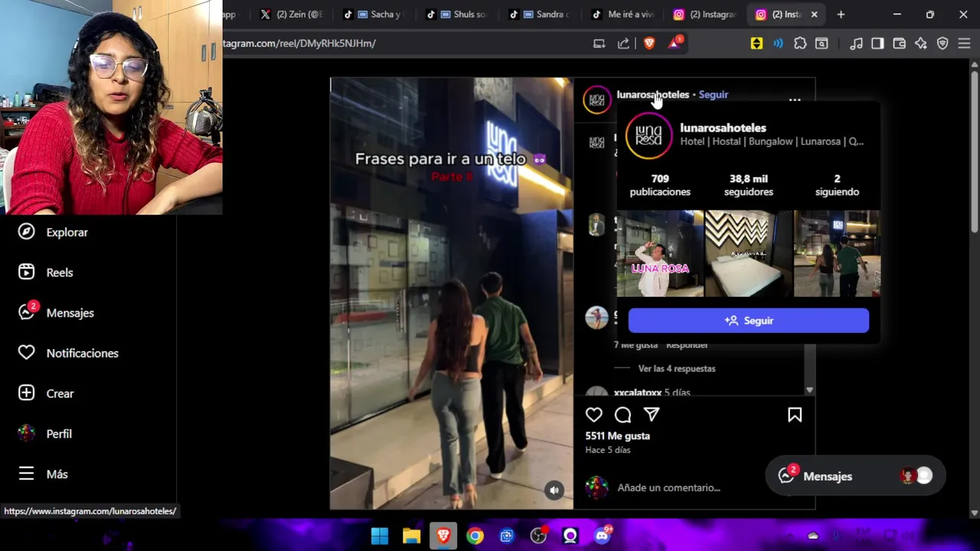Click the comment bubble icon
980x551 pixels.
click(x=622, y=415)
